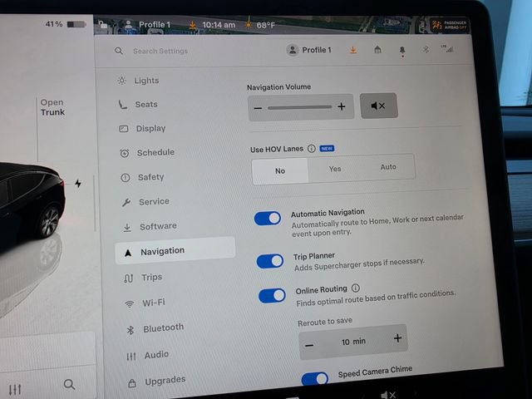Screen dimensions: 532x399
Task: Open Profile 1 in settings header
Action: [x=308, y=50]
